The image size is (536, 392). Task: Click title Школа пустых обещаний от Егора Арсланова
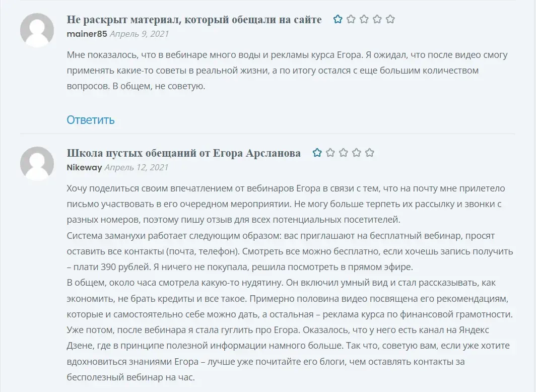183,153
